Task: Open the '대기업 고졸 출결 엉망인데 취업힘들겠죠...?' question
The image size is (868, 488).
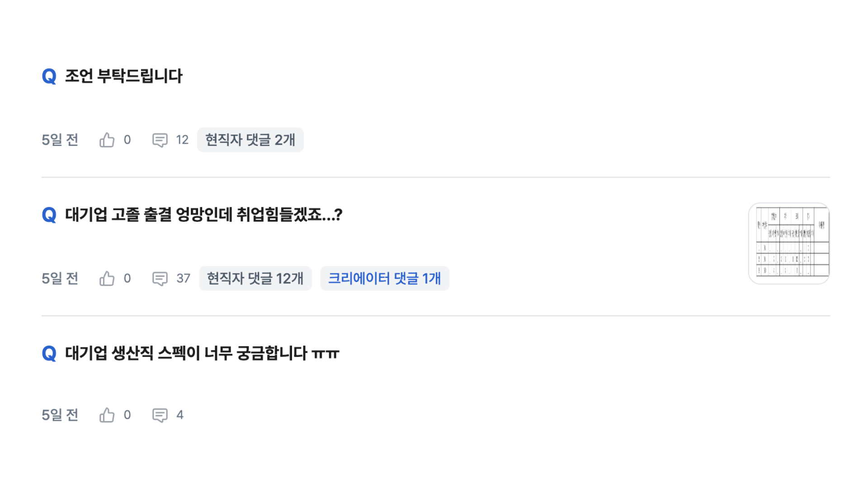Action: 203,215
